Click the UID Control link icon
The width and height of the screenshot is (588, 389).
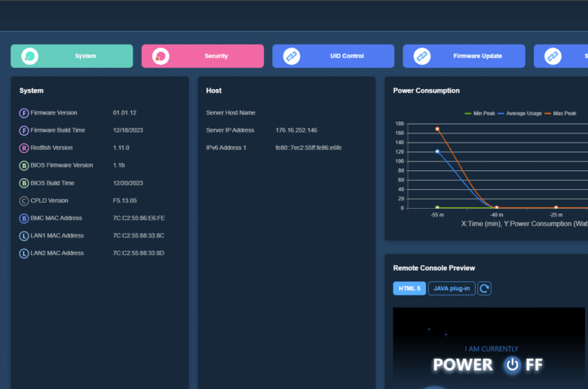(292, 57)
